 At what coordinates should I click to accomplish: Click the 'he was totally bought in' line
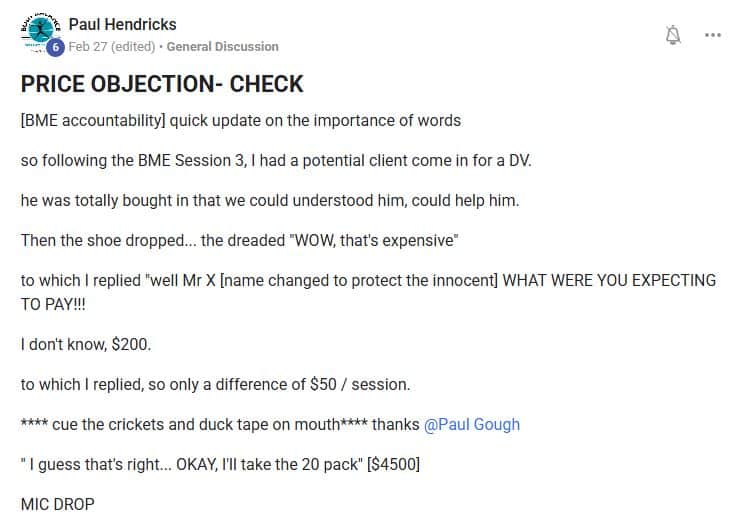pyautogui.click(x=270, y=201)
